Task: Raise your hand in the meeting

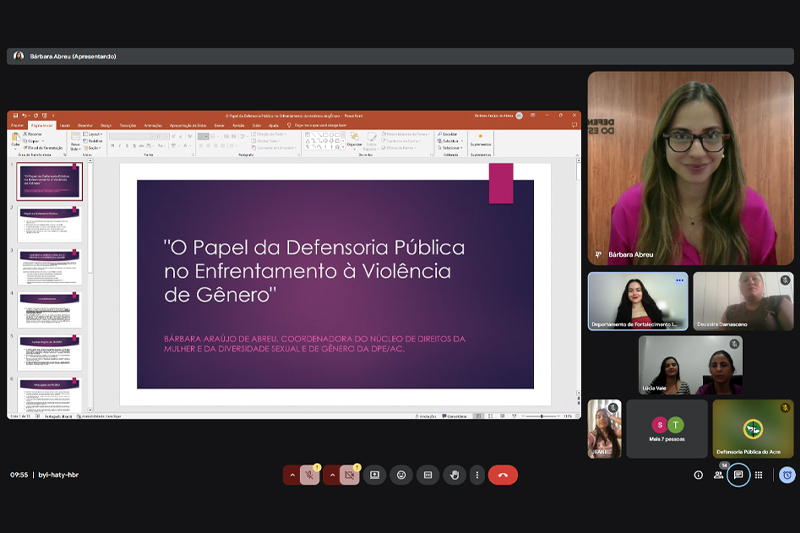Action: [x=455, y=475]
